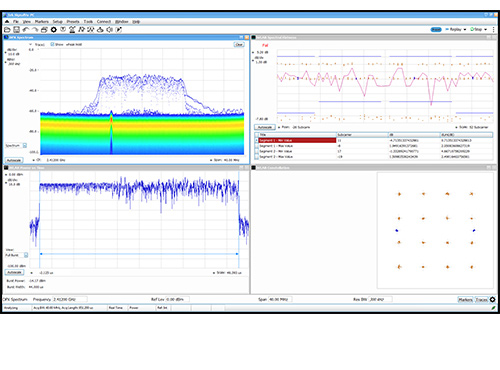Viewport: 500px width, 370px height.
Task: Open the Full Burst view dropdown
Action: point(26,255)
